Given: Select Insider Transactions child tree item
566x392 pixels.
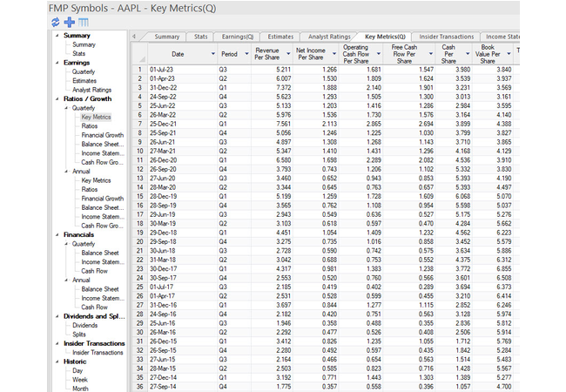Looking at the screenshot, I should [x=98, y=352].
